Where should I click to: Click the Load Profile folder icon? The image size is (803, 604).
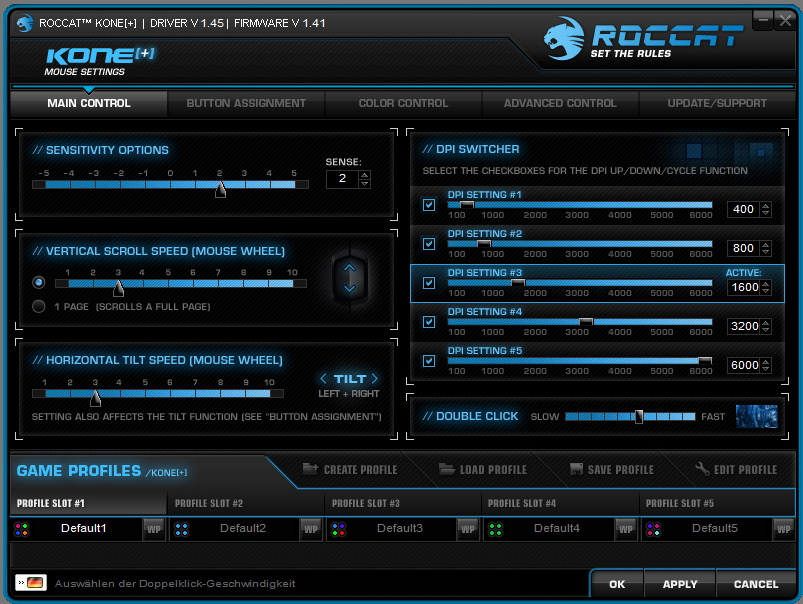(x=447, y=469)
